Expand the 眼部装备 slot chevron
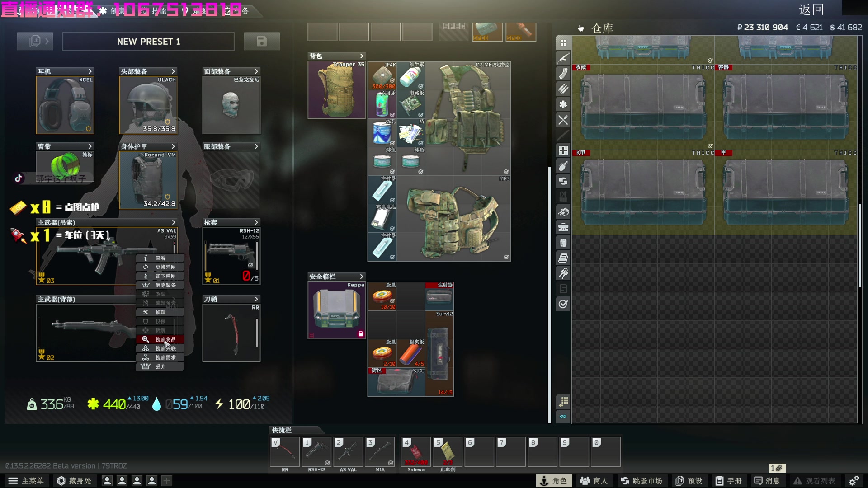This screenshot has height=488, width=868. click(256, 146)
